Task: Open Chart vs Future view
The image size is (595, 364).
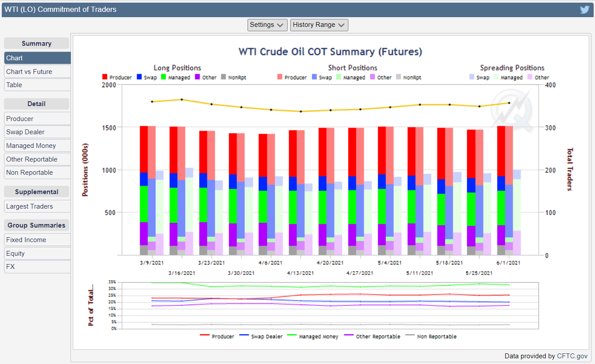Action: (37, 72)
